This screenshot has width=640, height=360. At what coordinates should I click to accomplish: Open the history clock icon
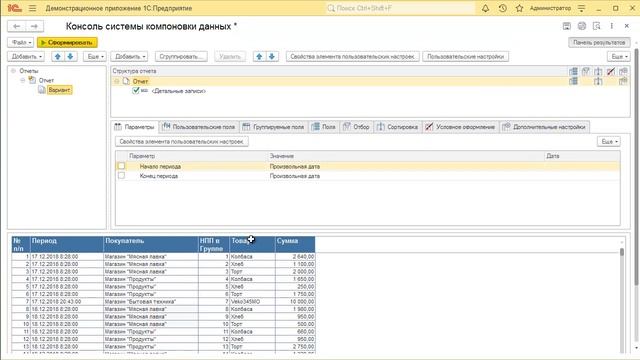point(502,8)
